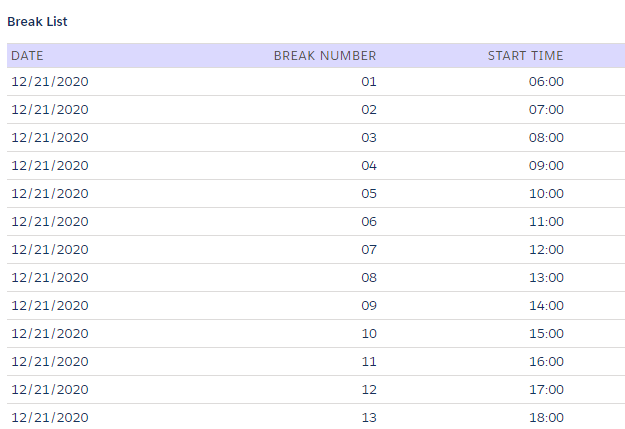The width and height of the screenshot is (625, 429).
Task: Click the 17:00 start time cell
Action: (546, 390)
